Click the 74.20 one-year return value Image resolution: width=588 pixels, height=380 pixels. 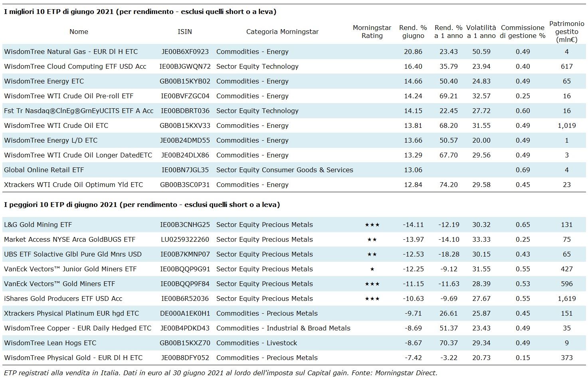[x=448, y=185]
